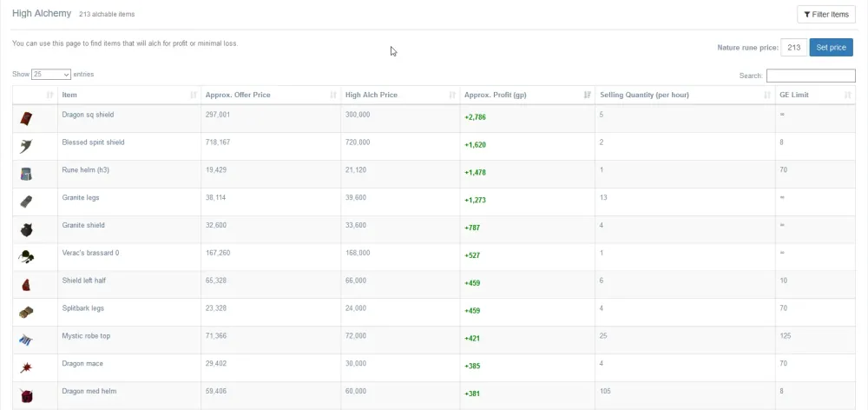Viewport: 868px width, 410px height.
Task: Select the Rune helm (h3) icon
Action: (26, 174)
